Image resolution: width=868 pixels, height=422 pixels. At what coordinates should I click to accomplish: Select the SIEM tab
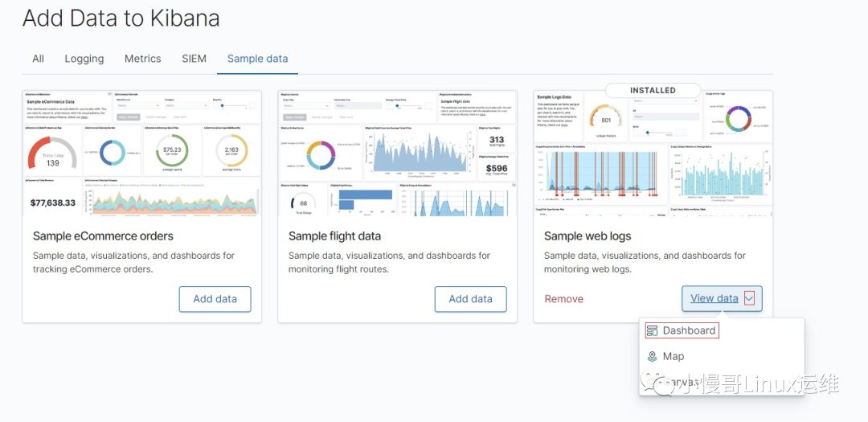point(194,59)
